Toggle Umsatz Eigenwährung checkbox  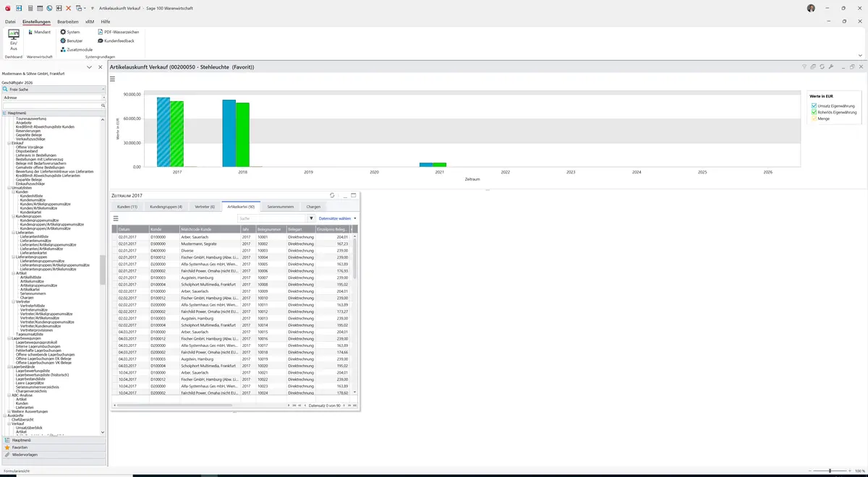click(814, 106)
